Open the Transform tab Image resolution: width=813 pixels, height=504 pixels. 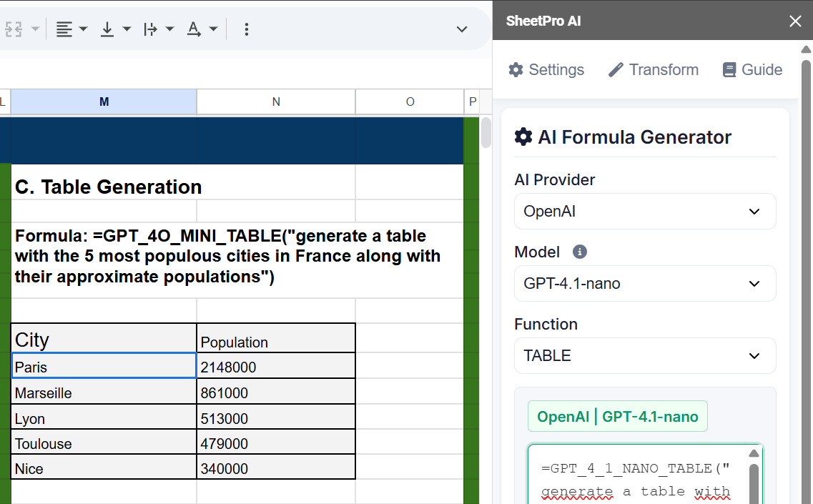[x=654, y=69]
